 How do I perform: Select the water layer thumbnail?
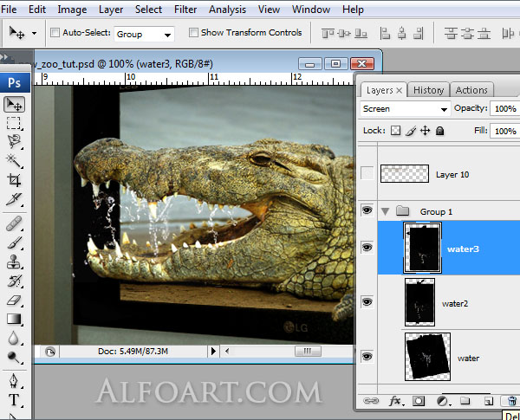[x=427, y=357]
